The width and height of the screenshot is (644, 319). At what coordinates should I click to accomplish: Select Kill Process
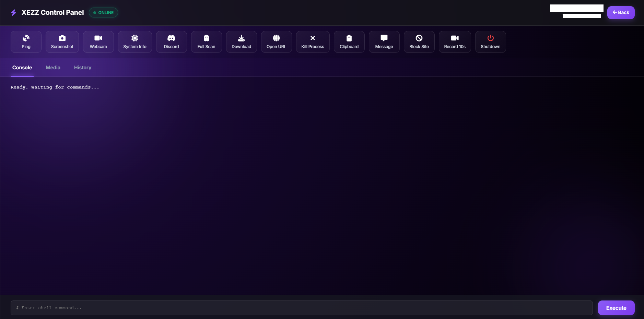point(313,42)
